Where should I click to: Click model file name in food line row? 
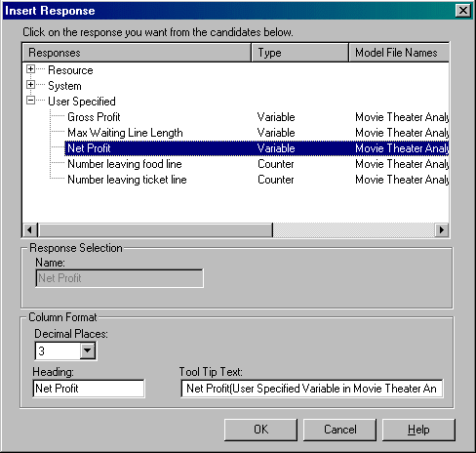click(x=402, y=164)
